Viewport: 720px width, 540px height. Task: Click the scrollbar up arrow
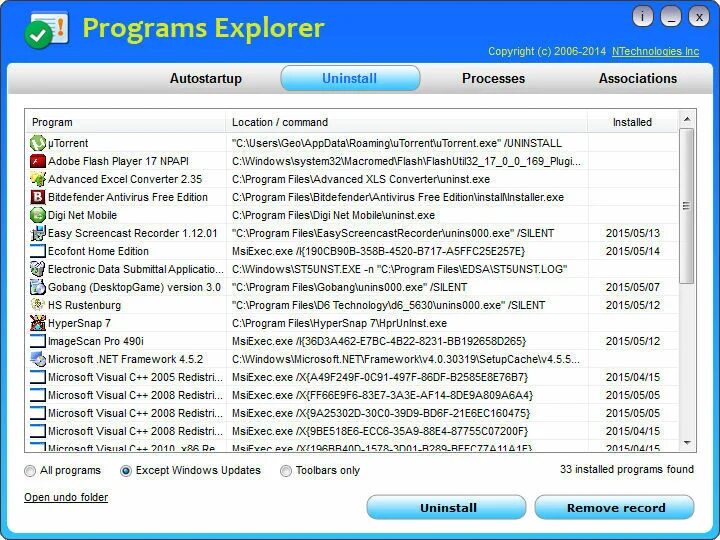point(687,119)
